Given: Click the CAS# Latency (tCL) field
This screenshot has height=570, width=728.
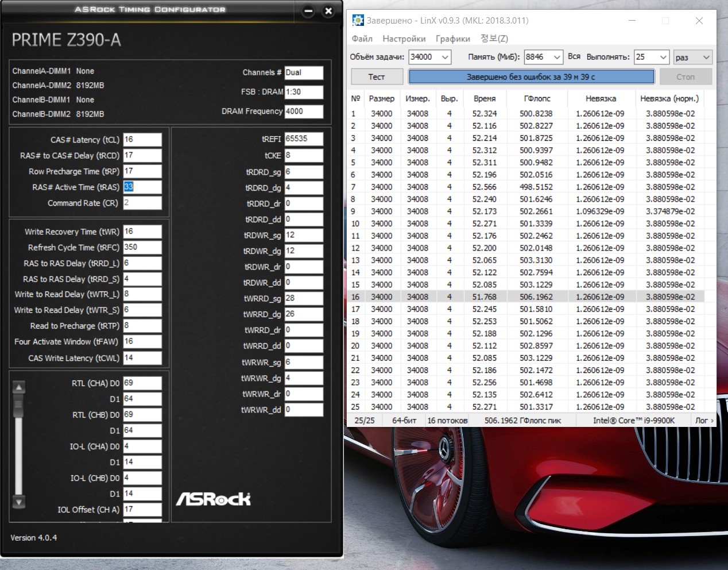Looking at the screenshot, I should [x=142, y=140].
